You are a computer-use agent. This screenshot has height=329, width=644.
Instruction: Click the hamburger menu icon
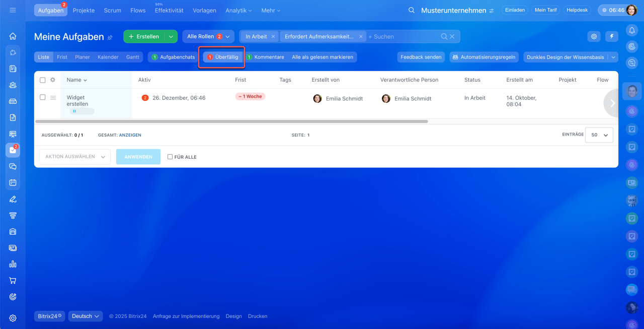[x=13, y=10]
